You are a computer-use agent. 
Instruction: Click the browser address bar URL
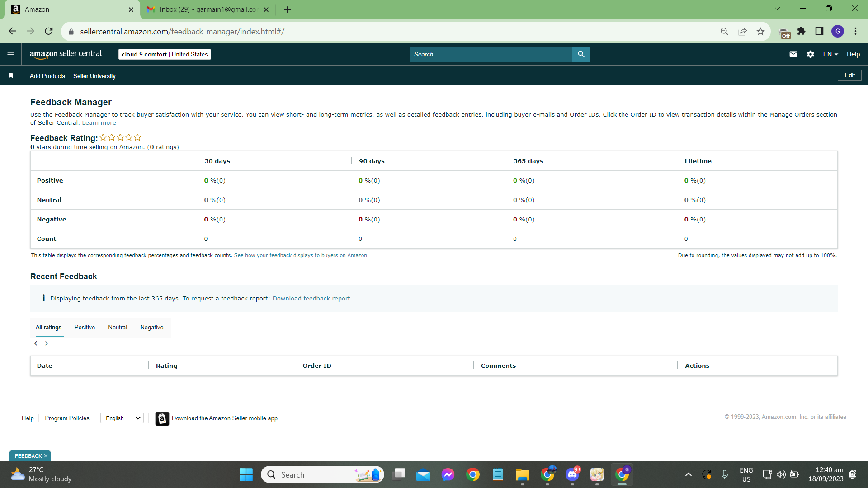182,32
